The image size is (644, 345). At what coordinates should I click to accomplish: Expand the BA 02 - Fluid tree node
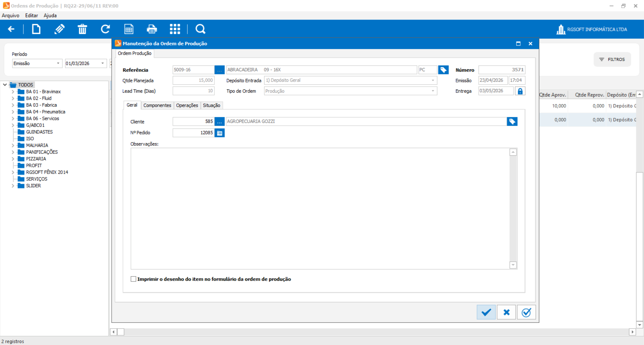[x=13, y=98]
